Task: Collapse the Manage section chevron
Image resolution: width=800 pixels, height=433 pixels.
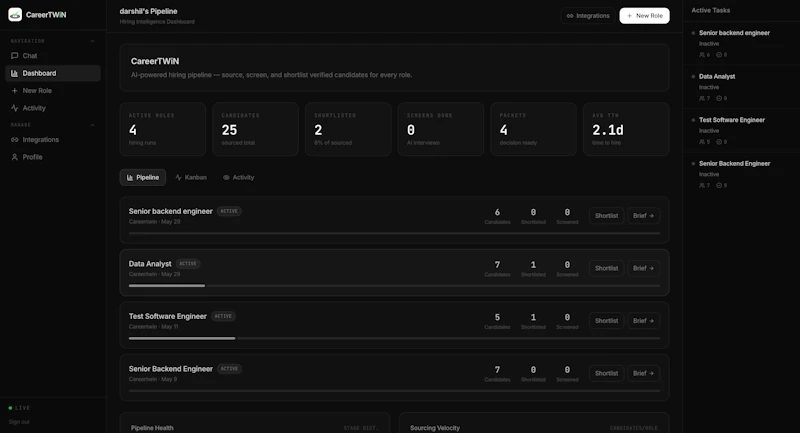Action: [x=92, y=124]
